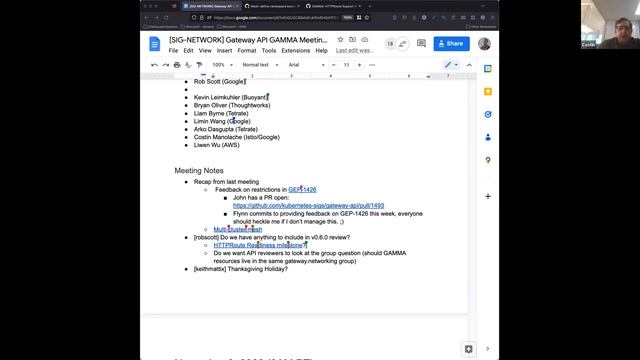640x360 pixels.
Task: Open the View menu
Action: point(205,51)
